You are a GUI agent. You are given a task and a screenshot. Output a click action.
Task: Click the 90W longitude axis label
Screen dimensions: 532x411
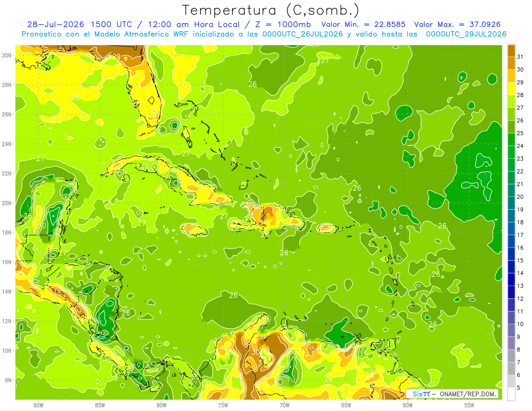[39, 405]
